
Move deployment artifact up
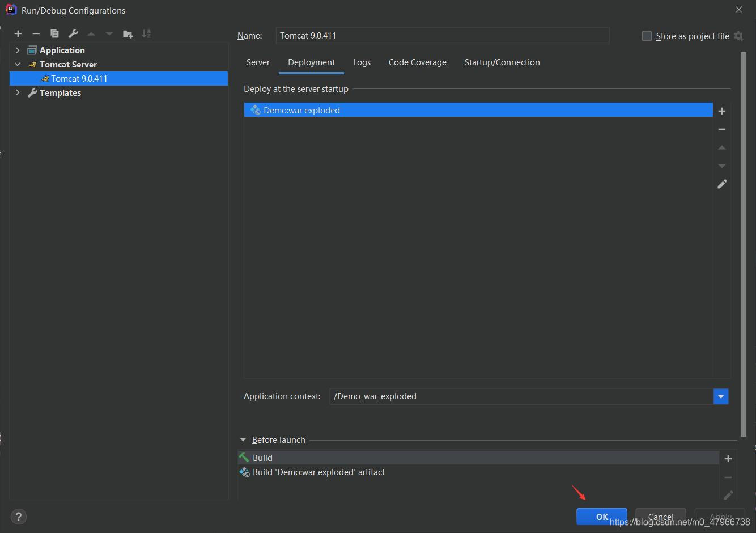[x=722, y=147]
